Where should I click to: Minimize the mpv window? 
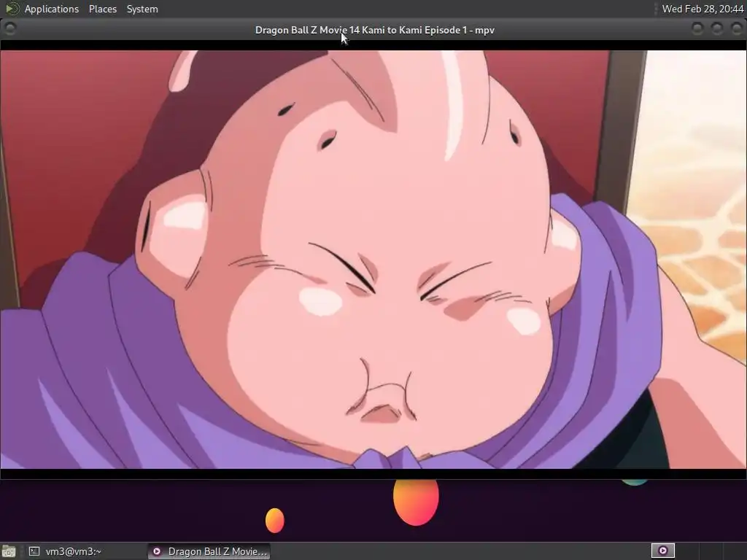[697, 28]
